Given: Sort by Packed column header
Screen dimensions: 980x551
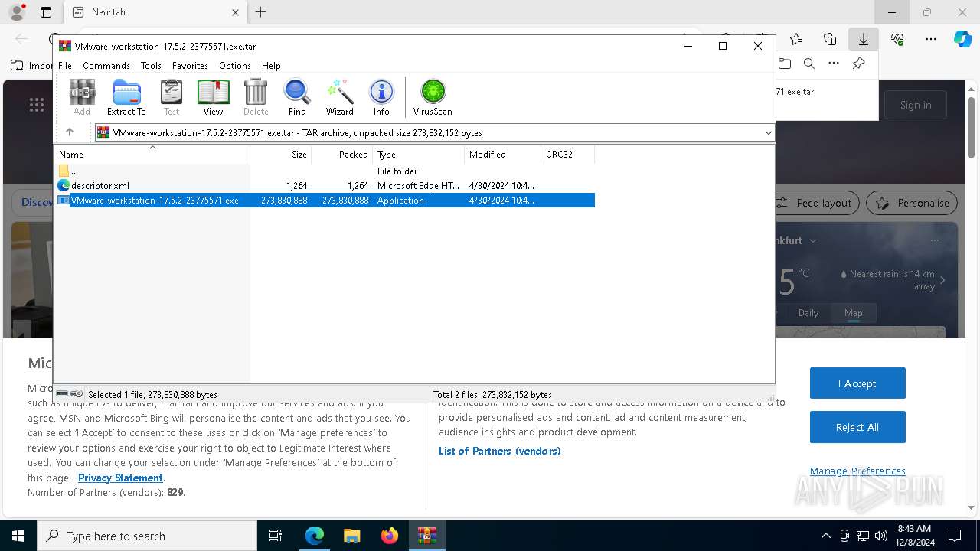Looking at the screenshot, I should pos(341,155).
